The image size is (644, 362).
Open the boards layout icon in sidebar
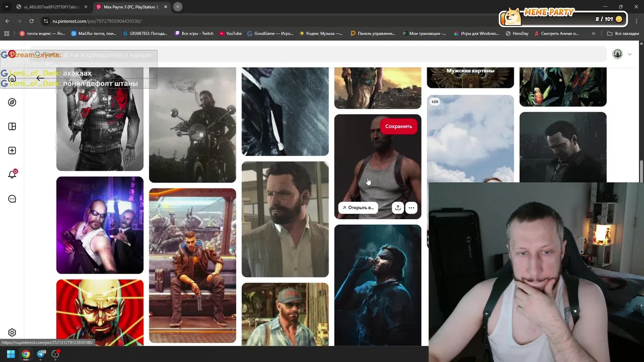[12, 126]
